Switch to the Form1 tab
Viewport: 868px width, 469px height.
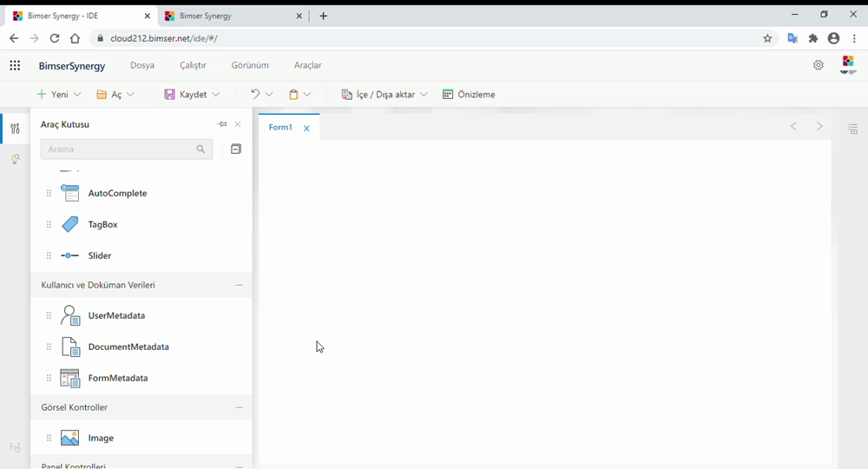point(280,128)
